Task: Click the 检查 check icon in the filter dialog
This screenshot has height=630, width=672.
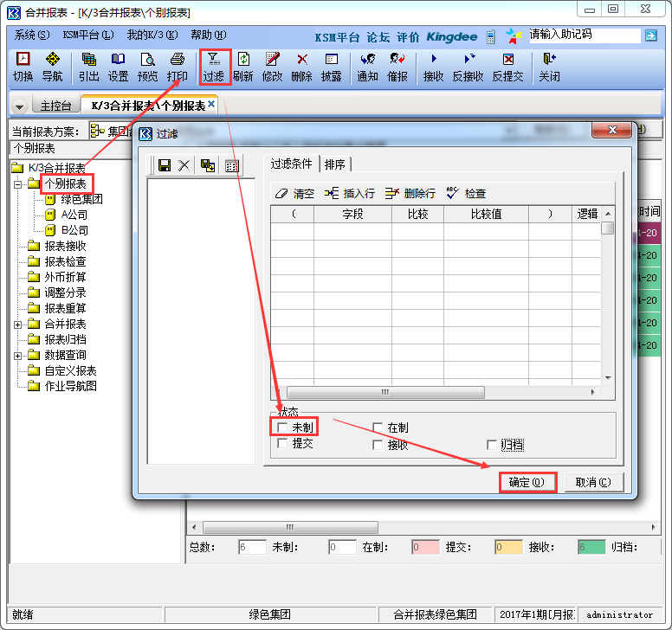Action: (x=466, y=193)
